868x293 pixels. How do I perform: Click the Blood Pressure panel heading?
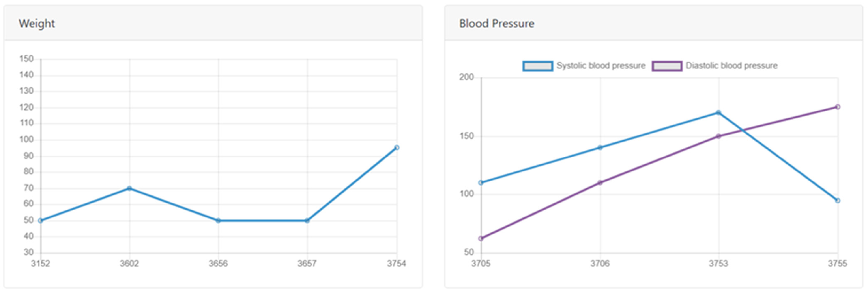coord(496,24)
